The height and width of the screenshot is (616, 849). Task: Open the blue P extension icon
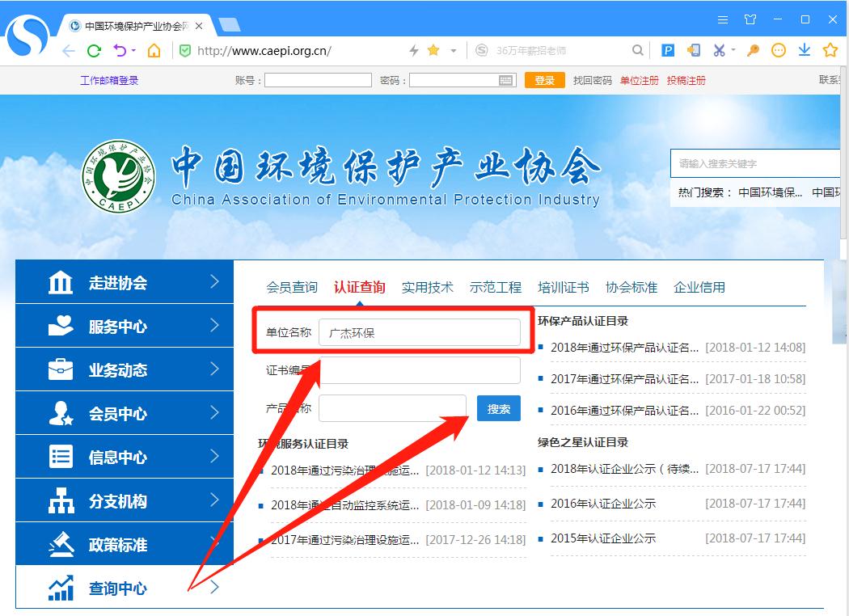point(668,50)
